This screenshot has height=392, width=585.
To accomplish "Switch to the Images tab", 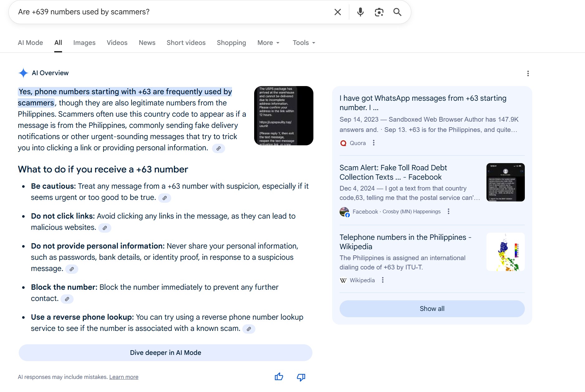I will click(x=84, y=43).
